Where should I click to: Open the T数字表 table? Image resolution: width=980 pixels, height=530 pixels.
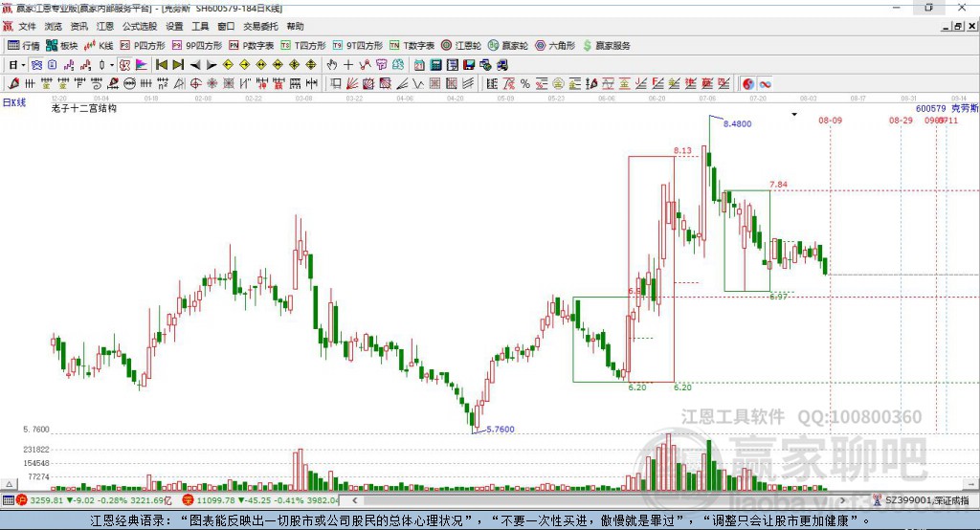[x=412, y=46]
